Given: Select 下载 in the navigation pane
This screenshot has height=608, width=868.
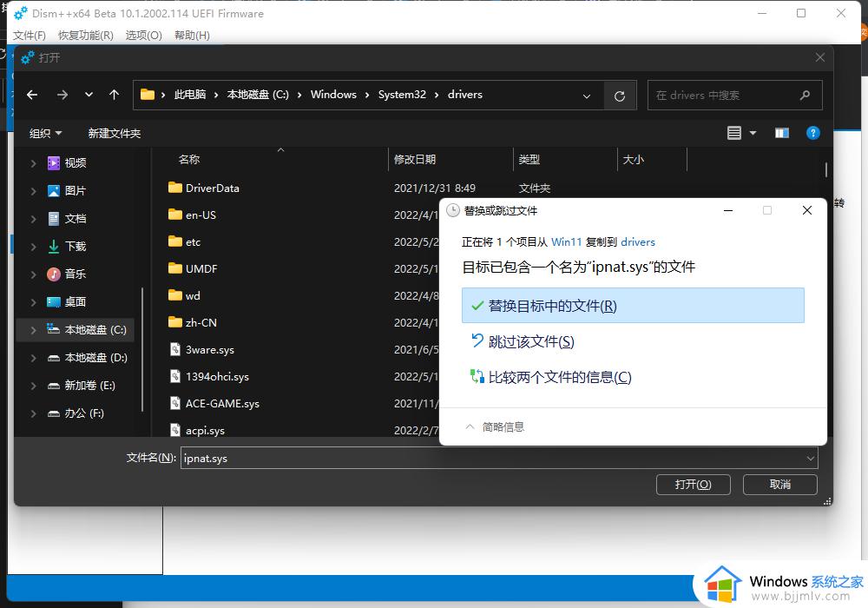Looking at the screenshot, I should pos(76,246).
